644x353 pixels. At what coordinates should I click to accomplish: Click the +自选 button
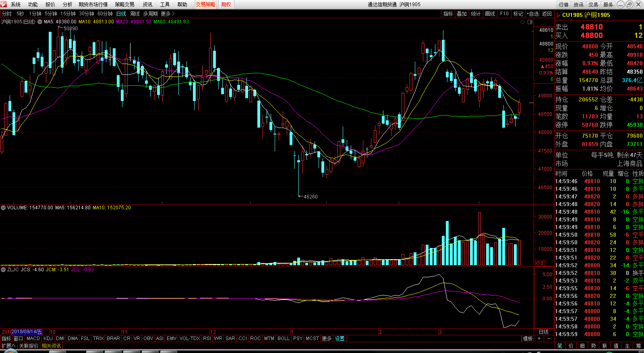(x=533, y=14)
